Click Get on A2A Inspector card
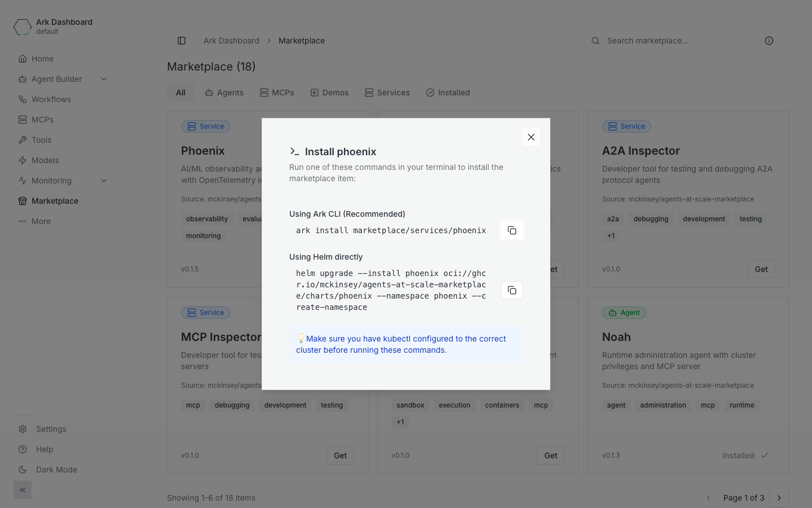The width and height of the screenshot is (812, 508). coord(761,269)
